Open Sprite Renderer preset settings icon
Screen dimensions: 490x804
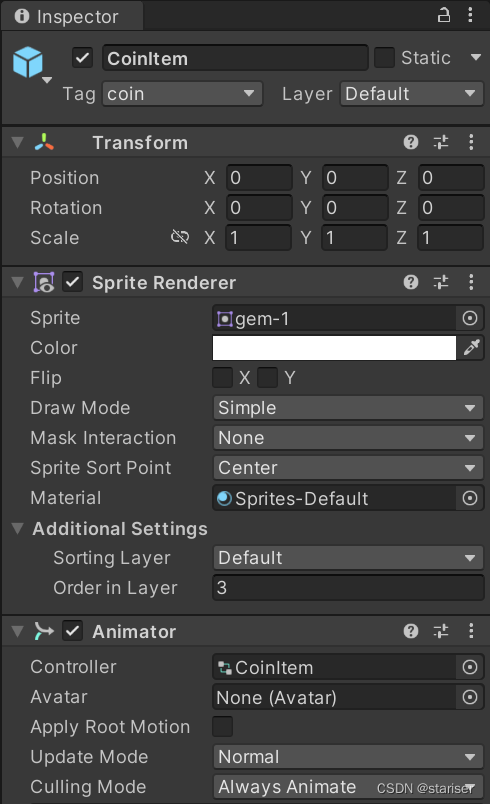click(x=441, y=282)
